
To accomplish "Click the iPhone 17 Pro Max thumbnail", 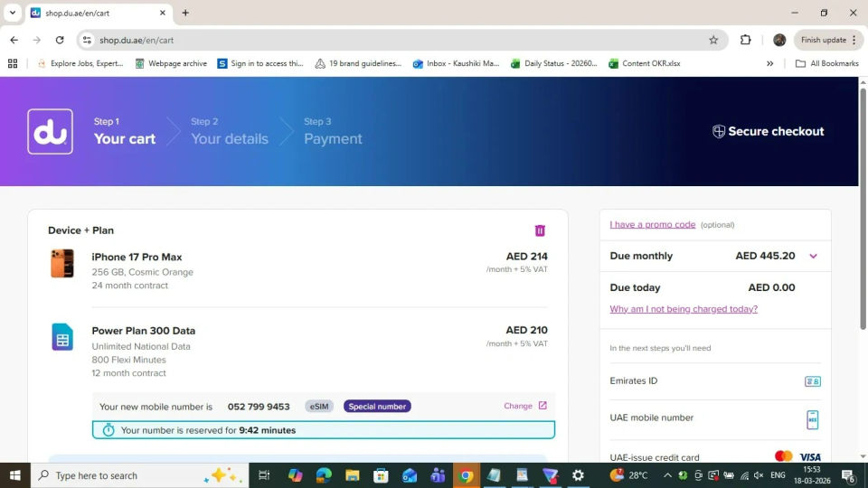I will coord(62,264).
